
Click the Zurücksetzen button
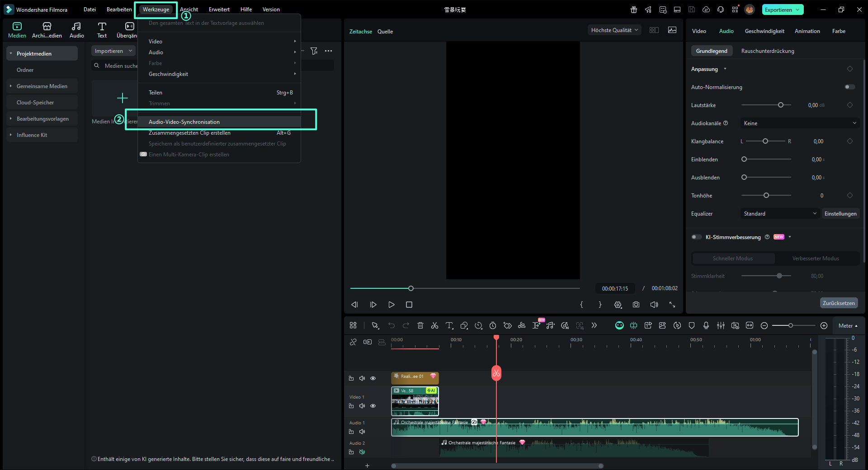point(839,303)
